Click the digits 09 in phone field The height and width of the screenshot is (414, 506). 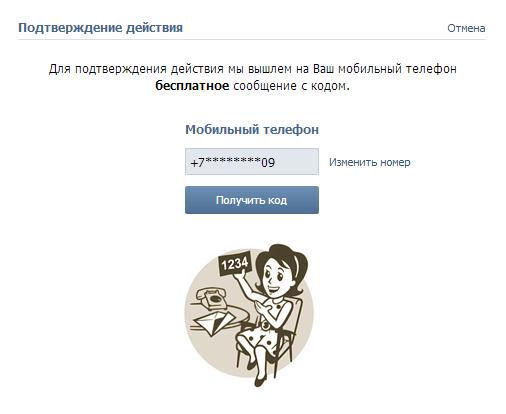pos(268,163)
